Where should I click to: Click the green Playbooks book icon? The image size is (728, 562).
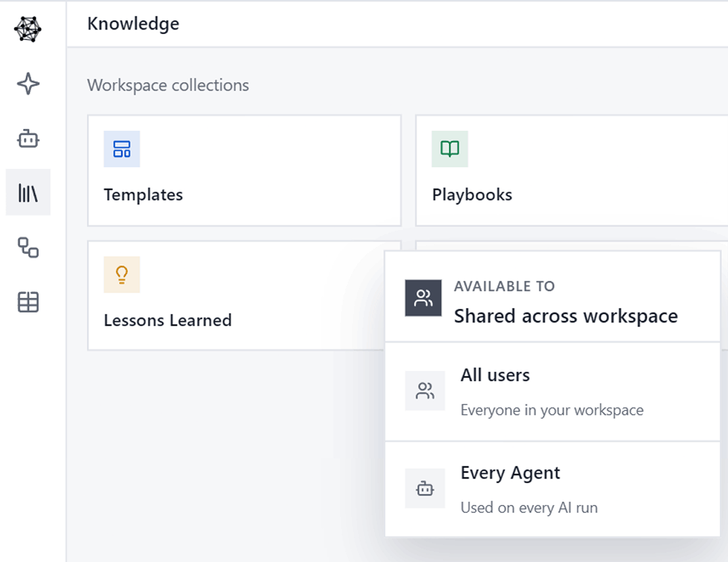click(x=450, y=149)
